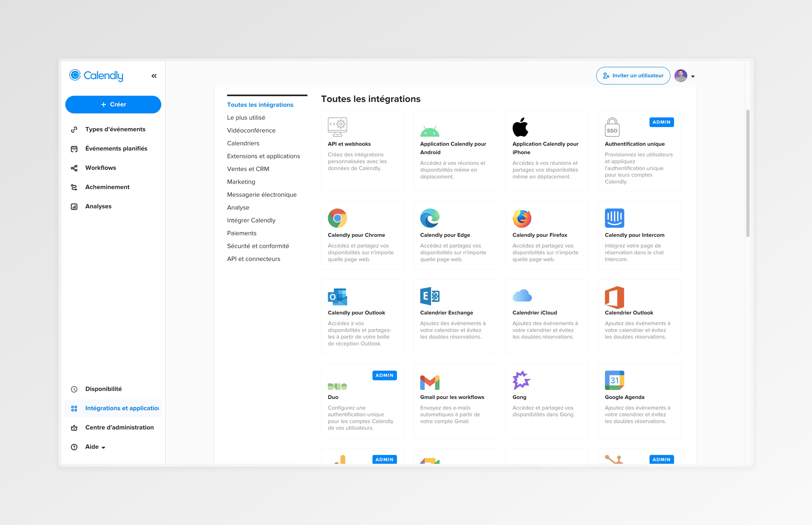Click the Duo logo icon
The height and width of the screenshot is (525, 812).
coord(337,387)
